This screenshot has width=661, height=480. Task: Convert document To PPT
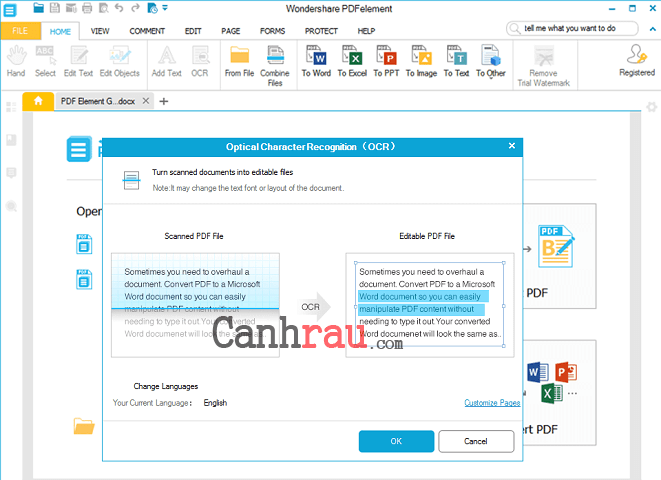[386, 62]
